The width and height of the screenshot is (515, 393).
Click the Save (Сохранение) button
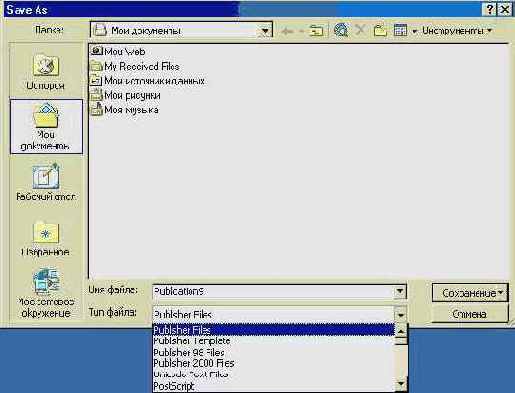tap(470, 293)
